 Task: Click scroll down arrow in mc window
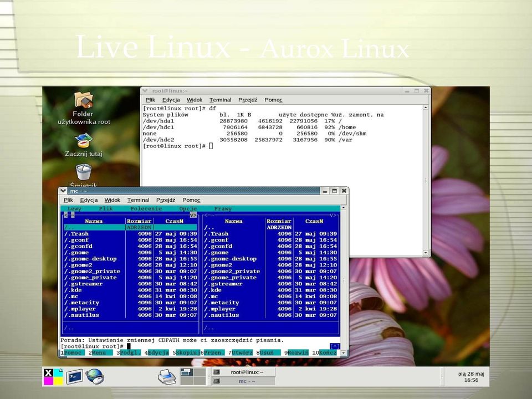point(344,353)
